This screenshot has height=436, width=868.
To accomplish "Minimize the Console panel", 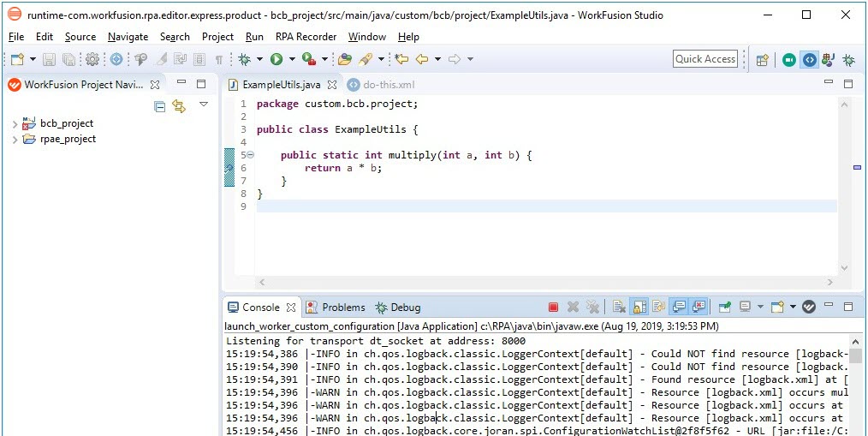I will click(828, 305).
